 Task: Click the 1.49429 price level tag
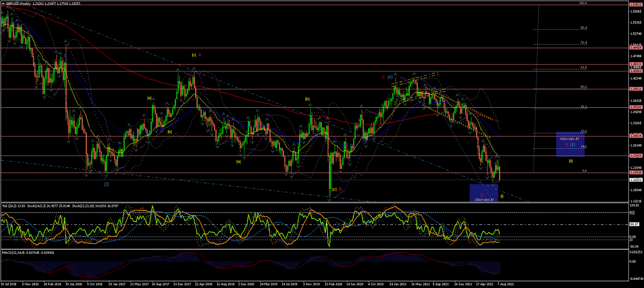pos(635,47)
